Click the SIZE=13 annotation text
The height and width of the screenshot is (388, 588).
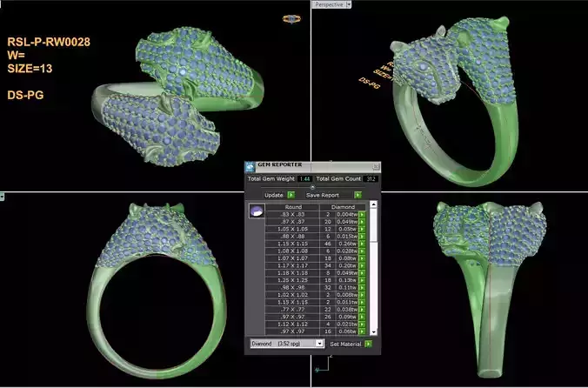pos(30,69)
